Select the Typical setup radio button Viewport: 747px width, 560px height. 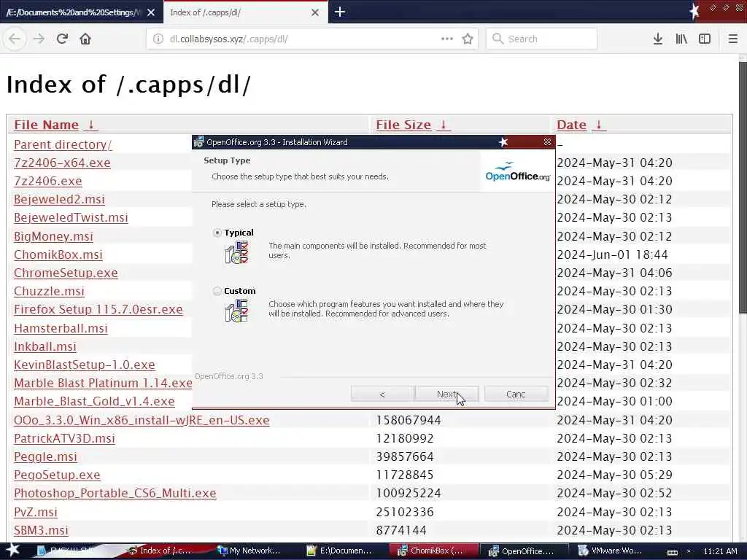click(217, 233)
